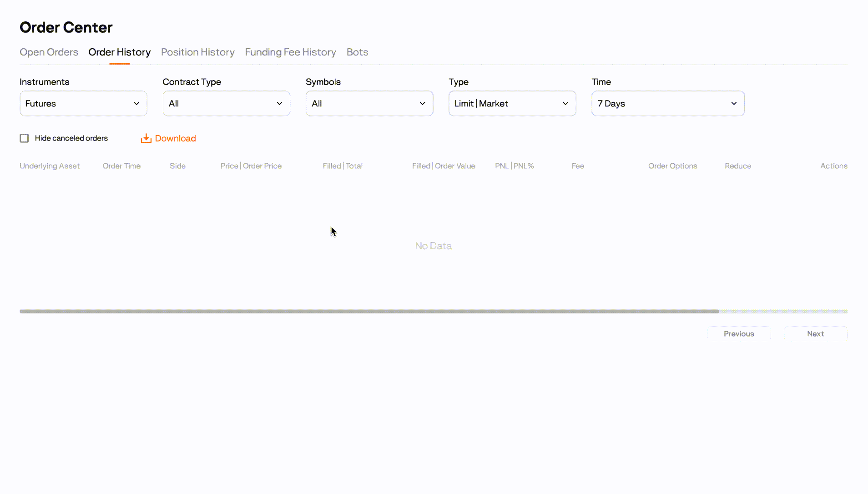Enable the Hide canceled orders checkbox

pyautogui.click(x=24, y=138)
